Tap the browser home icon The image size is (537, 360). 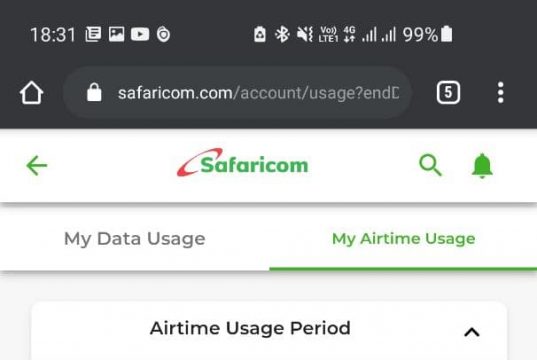[32, 92]
